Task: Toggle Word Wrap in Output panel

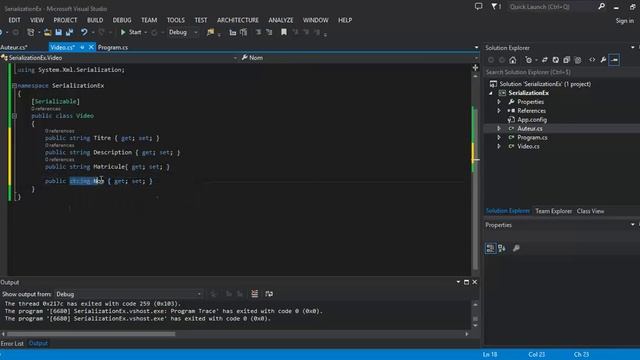Action: tap(269, 294)
